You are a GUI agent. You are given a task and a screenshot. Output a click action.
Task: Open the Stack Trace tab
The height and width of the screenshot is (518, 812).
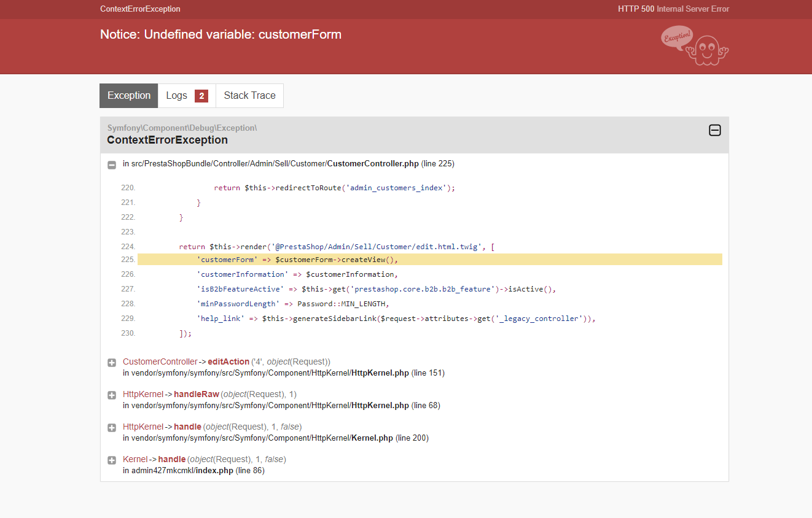[249, 96]
